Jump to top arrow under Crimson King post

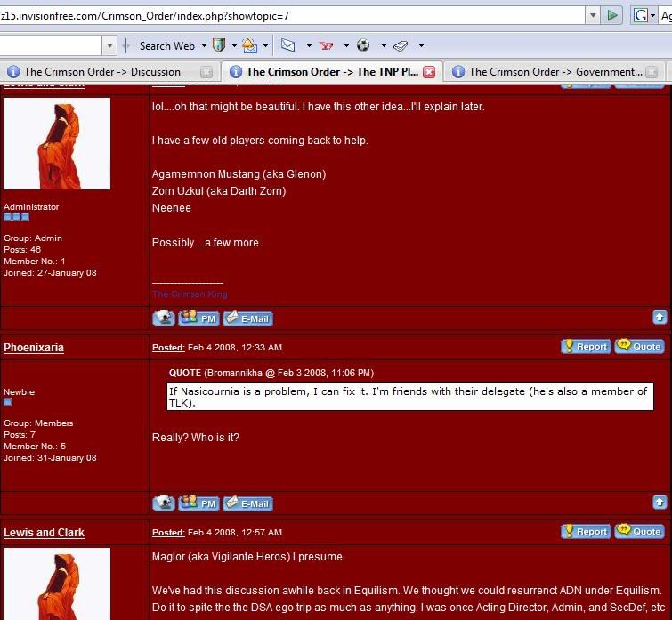pos(660,317)
